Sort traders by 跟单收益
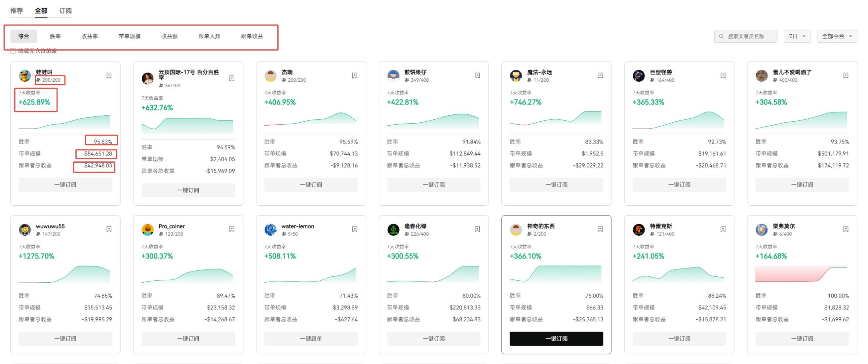This screenshot has width=868, height=364. (251, 36)
